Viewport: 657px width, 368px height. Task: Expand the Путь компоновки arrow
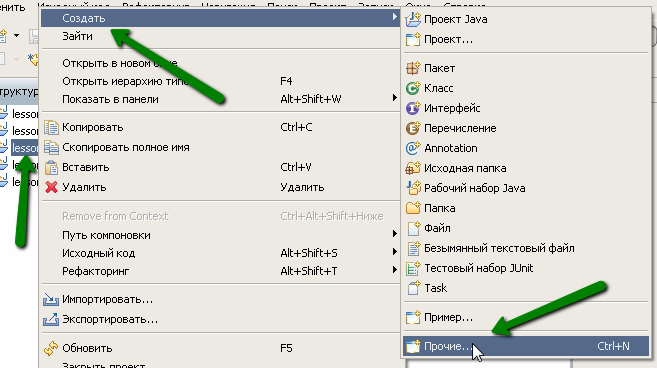(x=394, y=234)
